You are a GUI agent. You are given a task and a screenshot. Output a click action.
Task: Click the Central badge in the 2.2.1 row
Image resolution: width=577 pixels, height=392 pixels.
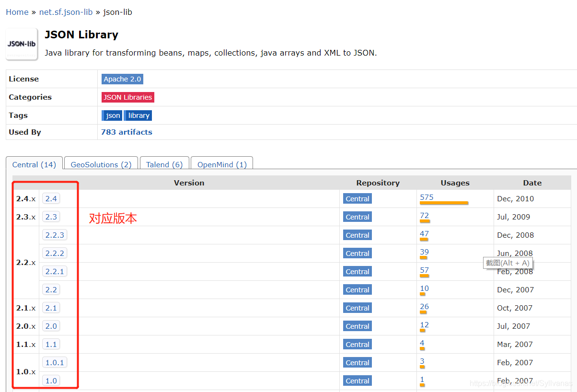point(358,272)
